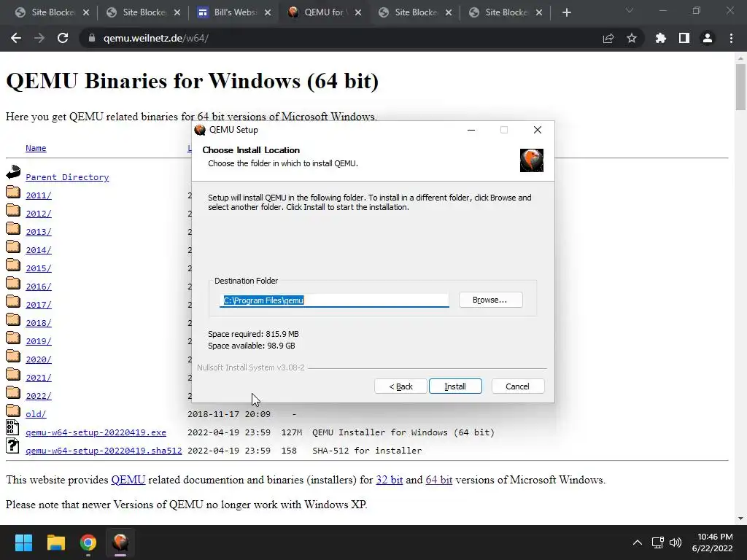747x560 pixels.
Task: Click the binary file icon beside the .exe
Action: pyautogui.click(x=12, y=427)
